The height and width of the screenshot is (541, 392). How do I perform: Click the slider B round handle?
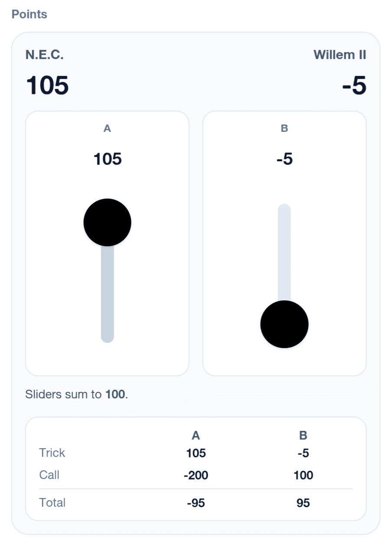(284, 324)
